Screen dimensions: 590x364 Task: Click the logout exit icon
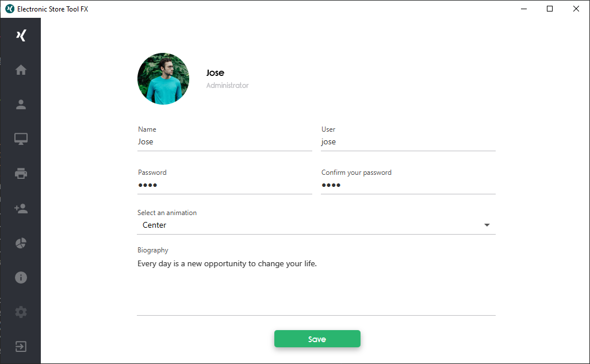21,346
